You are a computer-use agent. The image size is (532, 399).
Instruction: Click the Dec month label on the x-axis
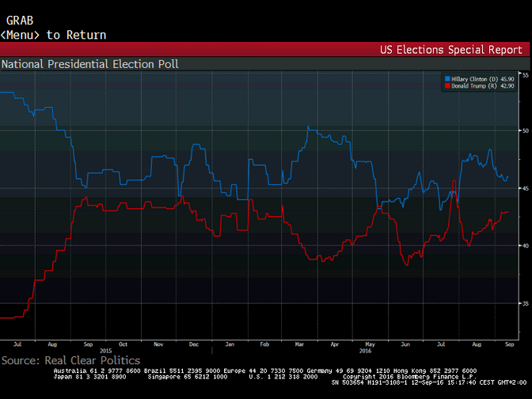click(194, 345)
